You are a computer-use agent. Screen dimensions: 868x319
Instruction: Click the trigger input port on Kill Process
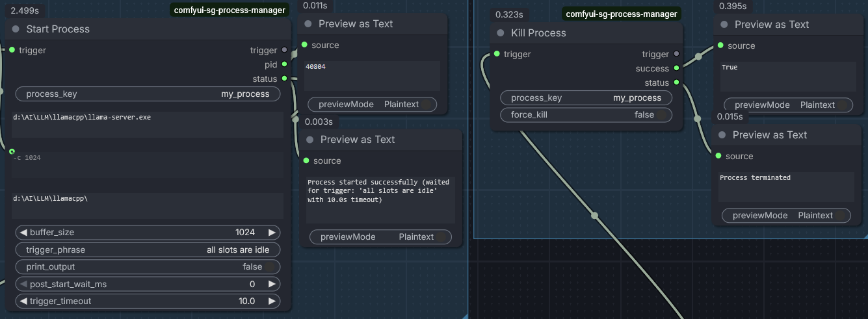pyautogui.click(x=497, y=54)
